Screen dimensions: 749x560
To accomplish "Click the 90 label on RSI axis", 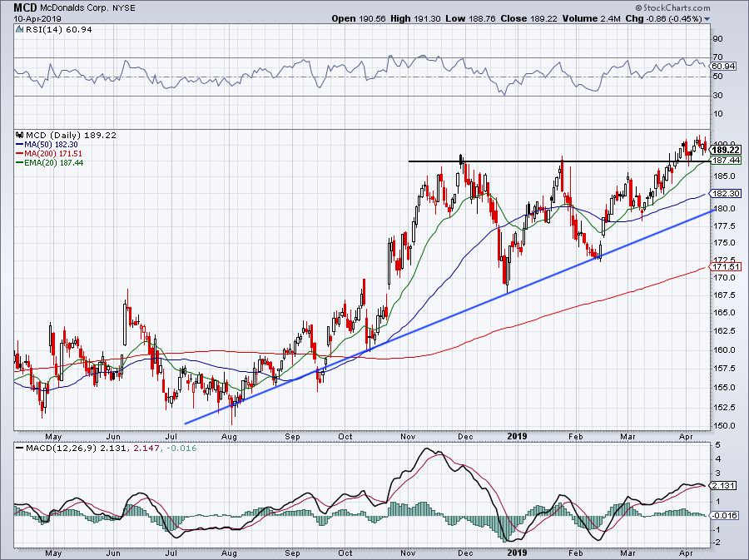I will tap(717, 39).
